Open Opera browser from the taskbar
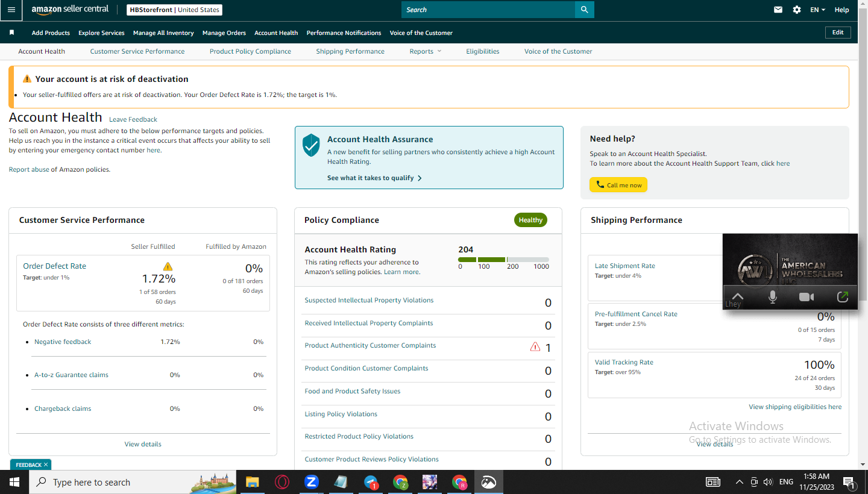 pos(281,482)
